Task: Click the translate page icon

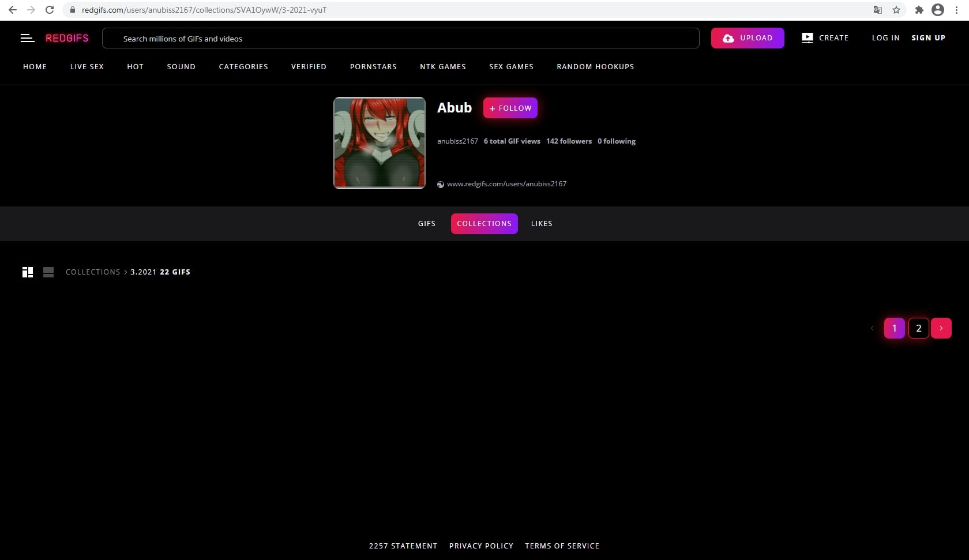Action: click(878, 10)
